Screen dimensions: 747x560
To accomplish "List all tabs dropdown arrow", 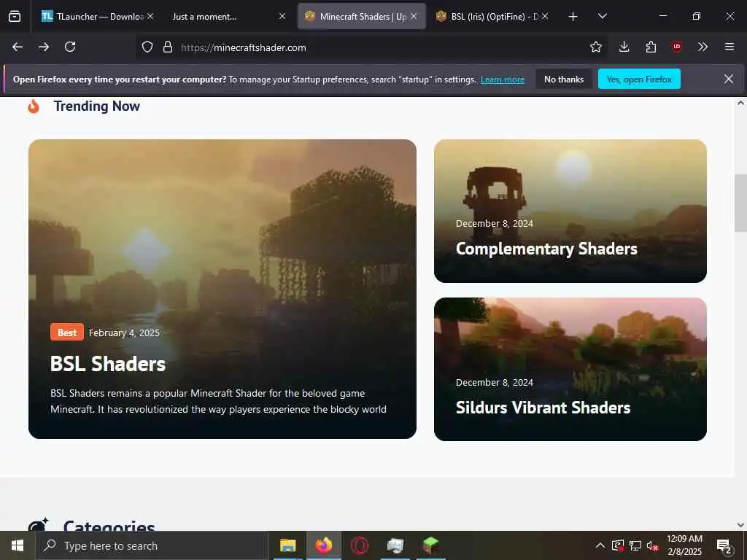I will point(602,16).
